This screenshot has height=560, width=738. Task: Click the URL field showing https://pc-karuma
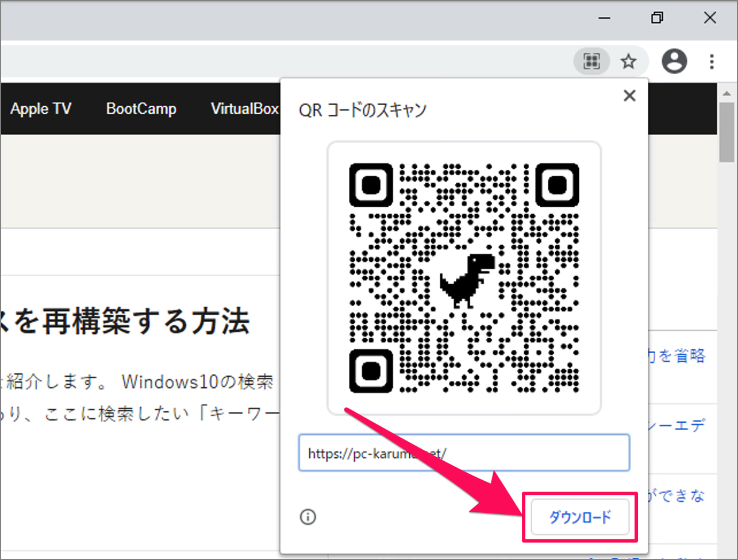click(463, 453)
